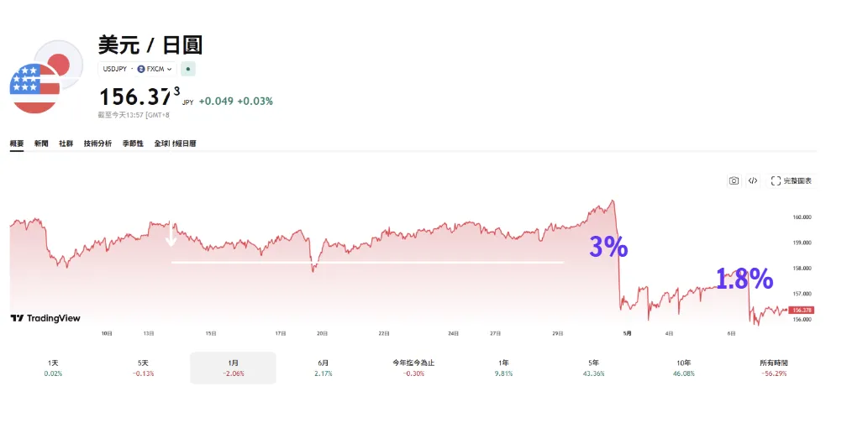Click the FXCM broker icon
The height and width of the screenshot is (423, 868).
click(x=140, y=69)
